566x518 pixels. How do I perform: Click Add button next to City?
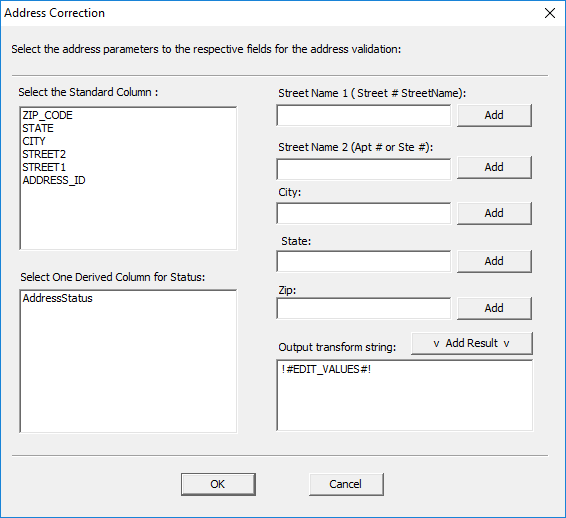tap(494, 213)
